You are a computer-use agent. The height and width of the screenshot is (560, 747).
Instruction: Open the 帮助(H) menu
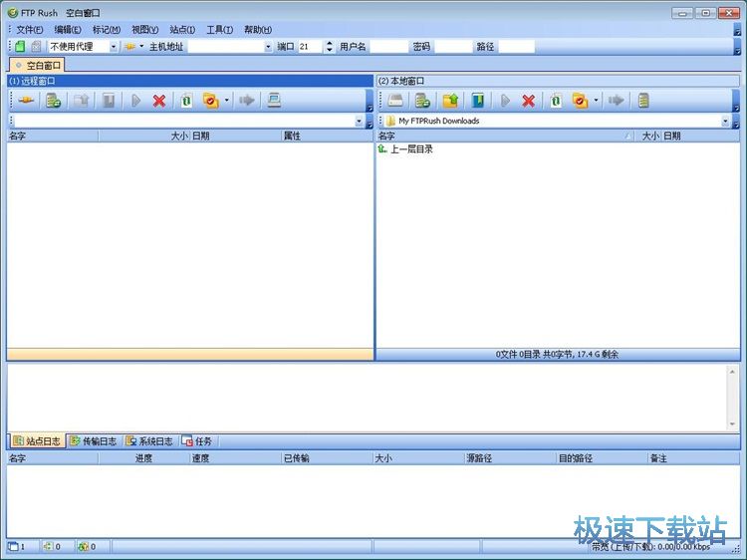(258, 30)
